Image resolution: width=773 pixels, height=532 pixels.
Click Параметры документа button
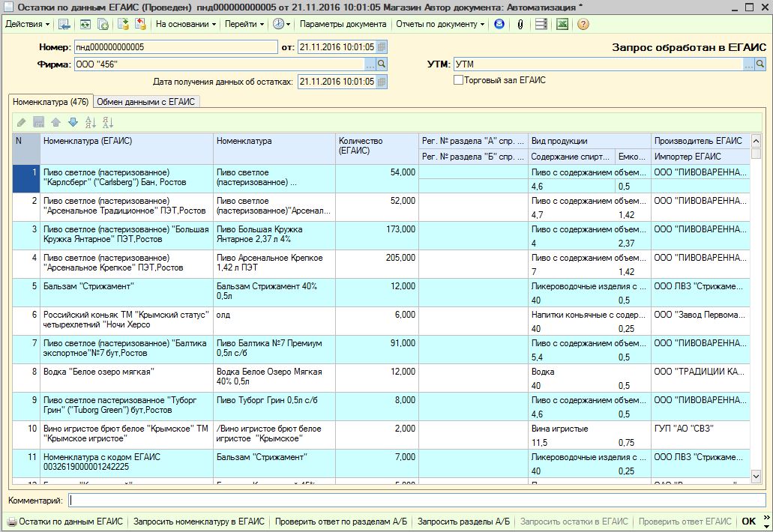[343, 24]
